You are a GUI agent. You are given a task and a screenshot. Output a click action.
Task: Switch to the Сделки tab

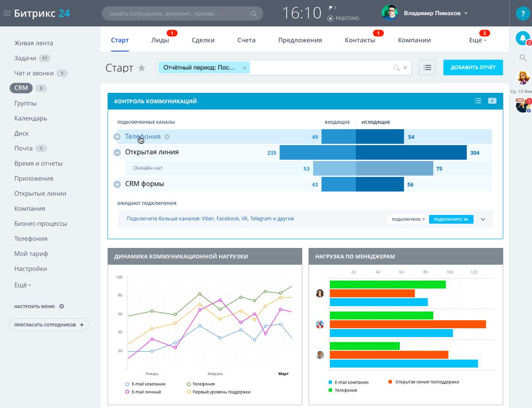tap(203, 40)
